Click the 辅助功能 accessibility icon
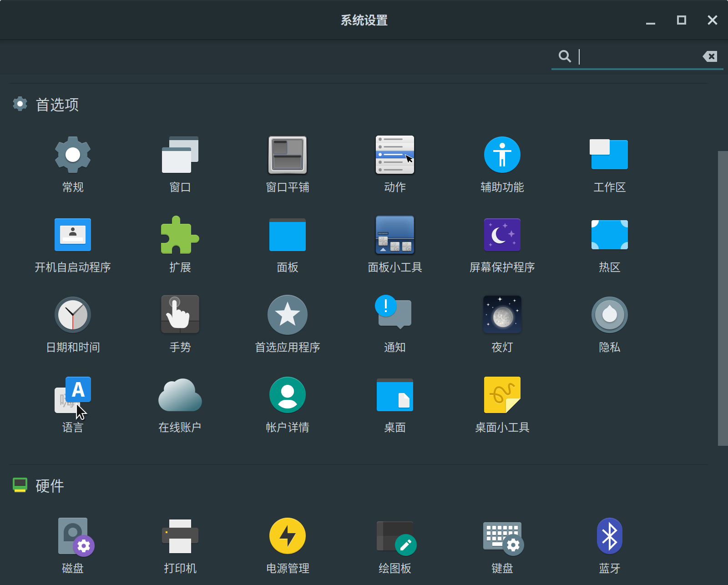 [x=502, y=155]
